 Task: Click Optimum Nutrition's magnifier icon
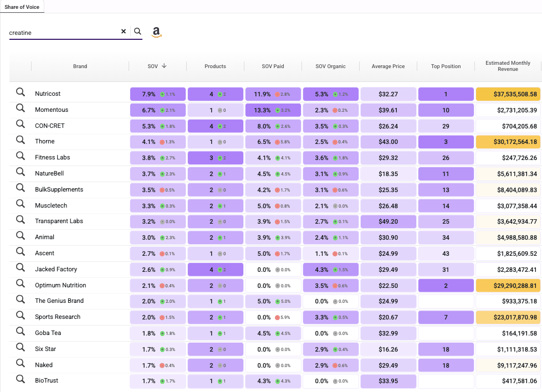[x=21, y=283]
